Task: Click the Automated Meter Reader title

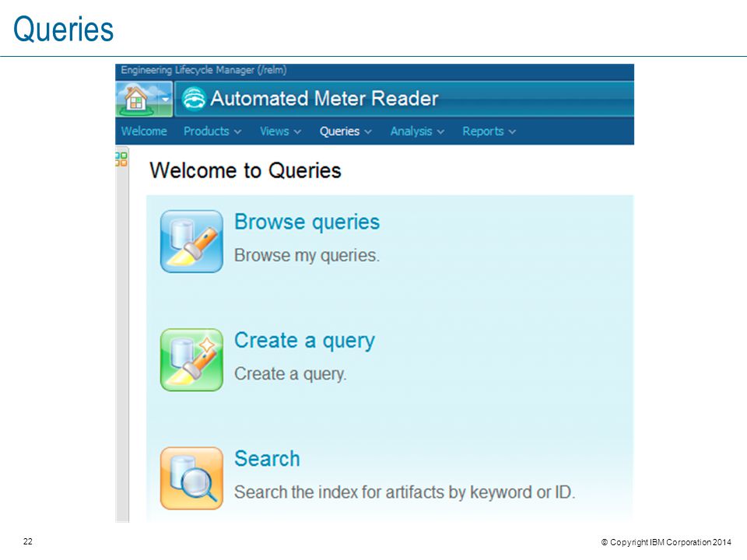Action: point(324,99)
